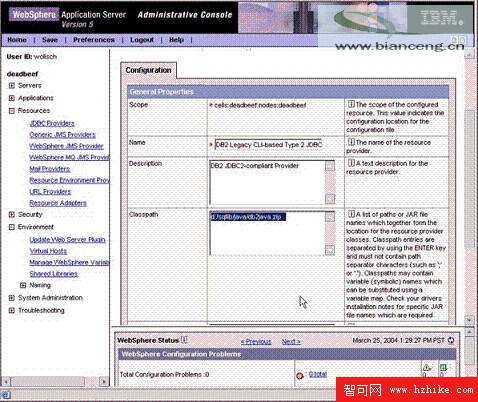Click the Name help info icon

[351, 142]
